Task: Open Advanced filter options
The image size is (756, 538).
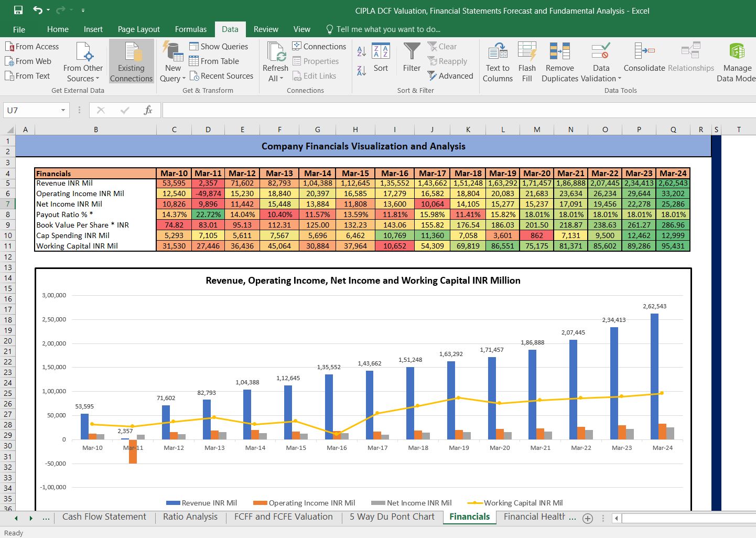Action: [450, 76]
